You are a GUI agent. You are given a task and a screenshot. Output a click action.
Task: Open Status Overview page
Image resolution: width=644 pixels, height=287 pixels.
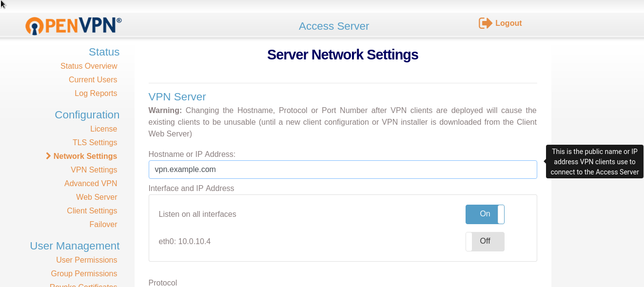[x=89, y=66]
